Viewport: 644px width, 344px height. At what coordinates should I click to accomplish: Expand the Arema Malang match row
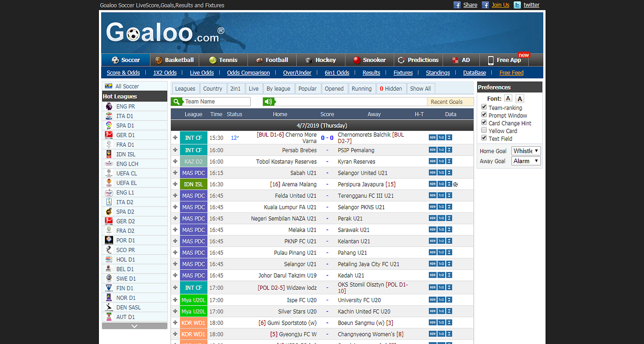pos(175,184)
